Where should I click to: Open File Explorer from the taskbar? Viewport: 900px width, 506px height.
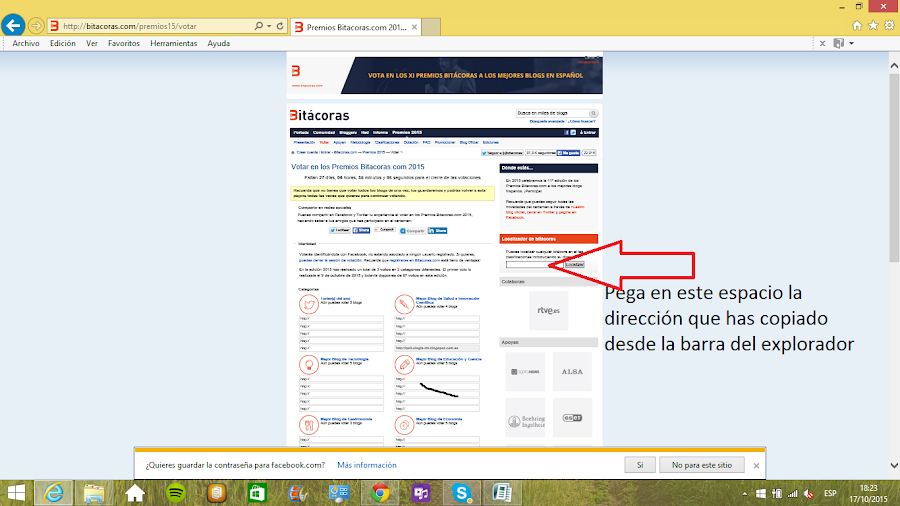coord(94,493)
